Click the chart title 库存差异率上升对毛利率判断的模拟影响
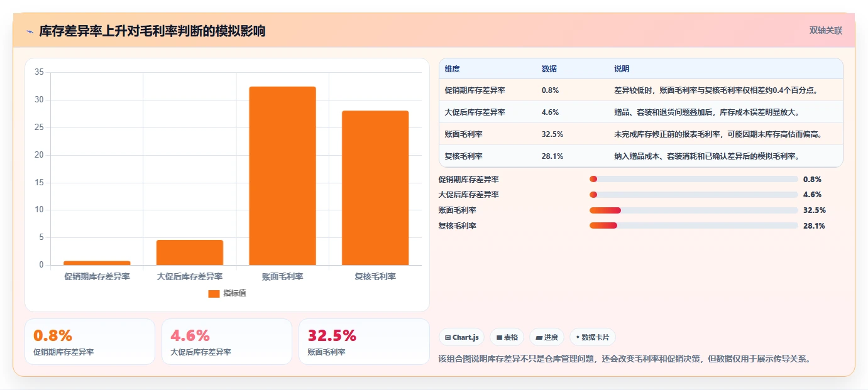 point(152,31)
